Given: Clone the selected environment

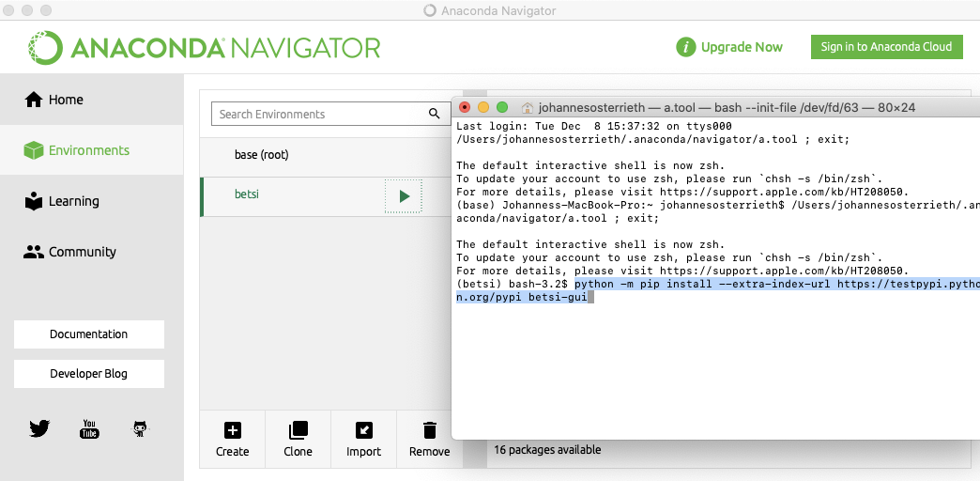Looking at the screenshot, I should coord(299,439).
